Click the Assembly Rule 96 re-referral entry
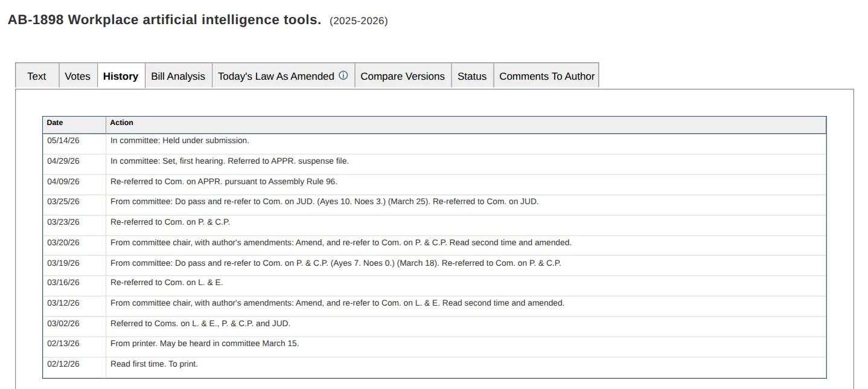Viewport: 868px width, 389px height. coord(224,181)
